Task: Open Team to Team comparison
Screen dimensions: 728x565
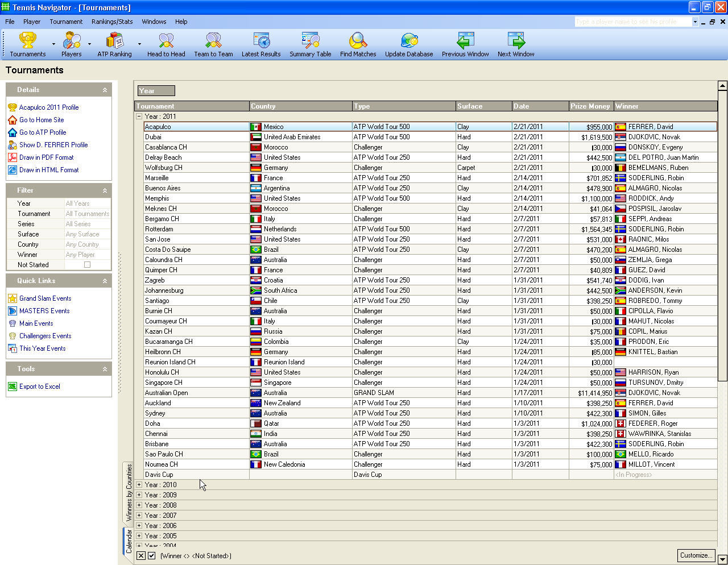Action: pos(213,44)
